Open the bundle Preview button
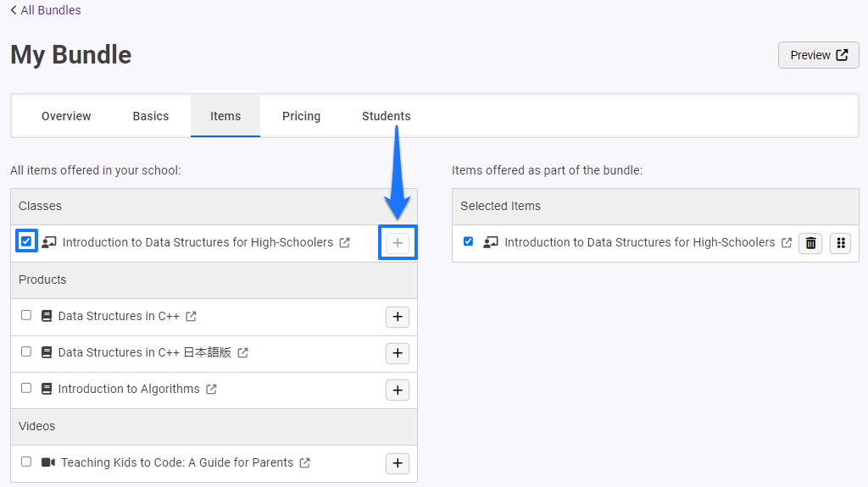Viewport: 868px width, 487px height. click(818, 55)
